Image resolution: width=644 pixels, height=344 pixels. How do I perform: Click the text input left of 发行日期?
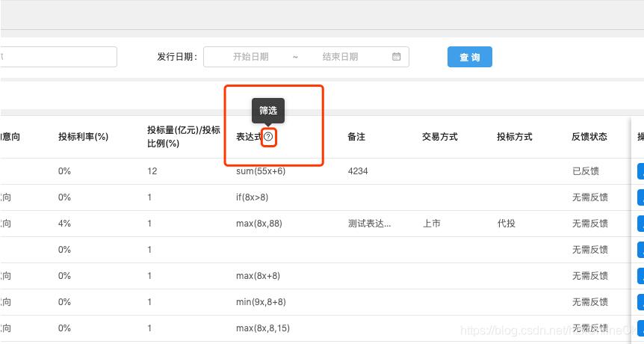(x=59, y=57)
